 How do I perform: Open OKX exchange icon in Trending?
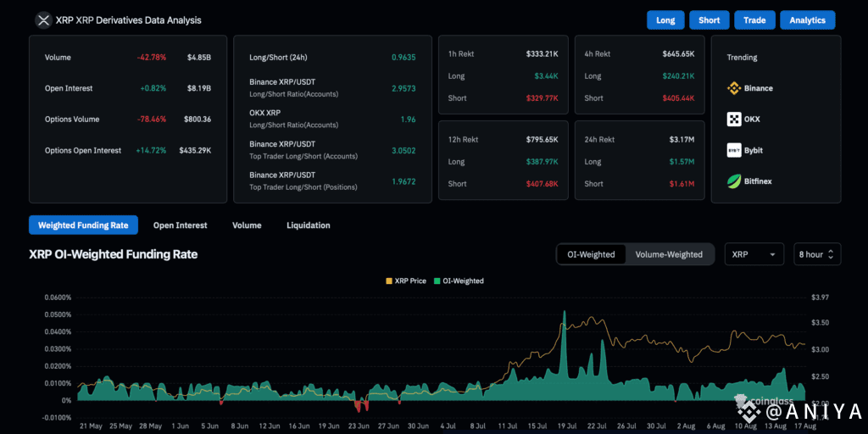click(734, 119)
